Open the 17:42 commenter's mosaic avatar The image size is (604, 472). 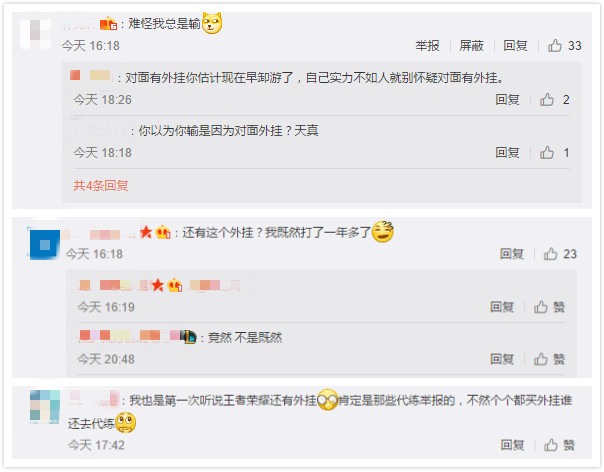tap(45, 407)
